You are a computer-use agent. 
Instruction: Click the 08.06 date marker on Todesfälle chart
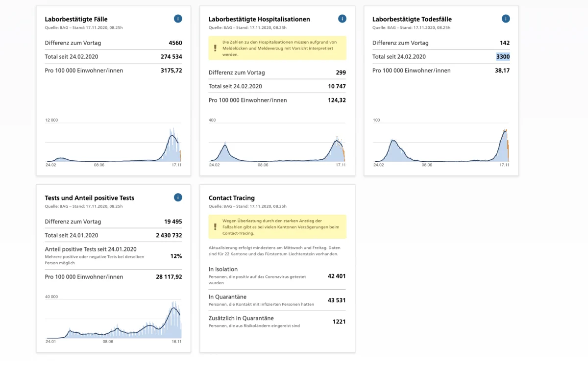[x=427, y=165]
